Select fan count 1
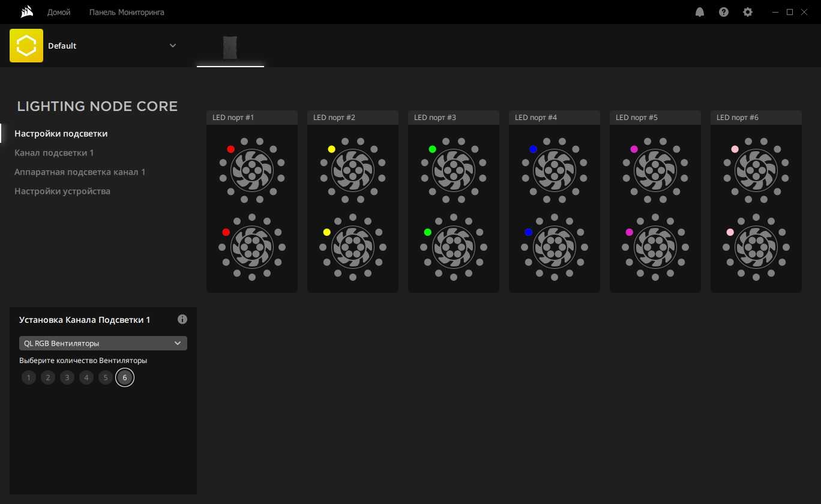The width and height of the screenshot is (821, 504). pos(29,377)
